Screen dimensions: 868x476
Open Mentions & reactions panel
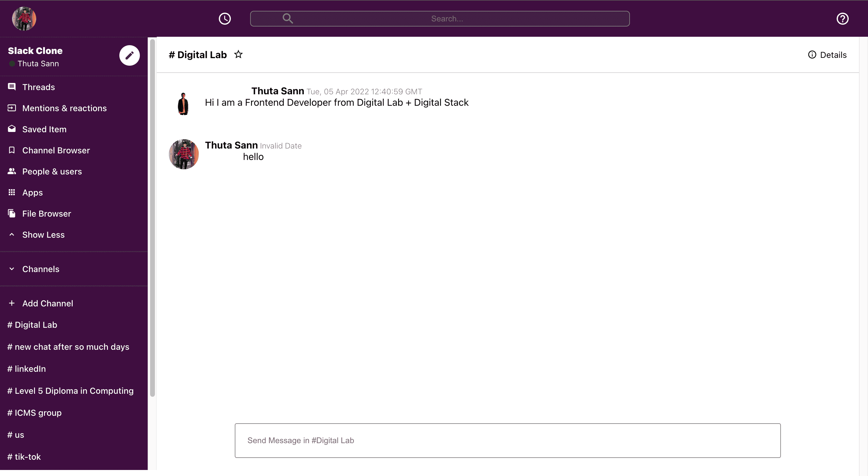click(x=64, y=108)
